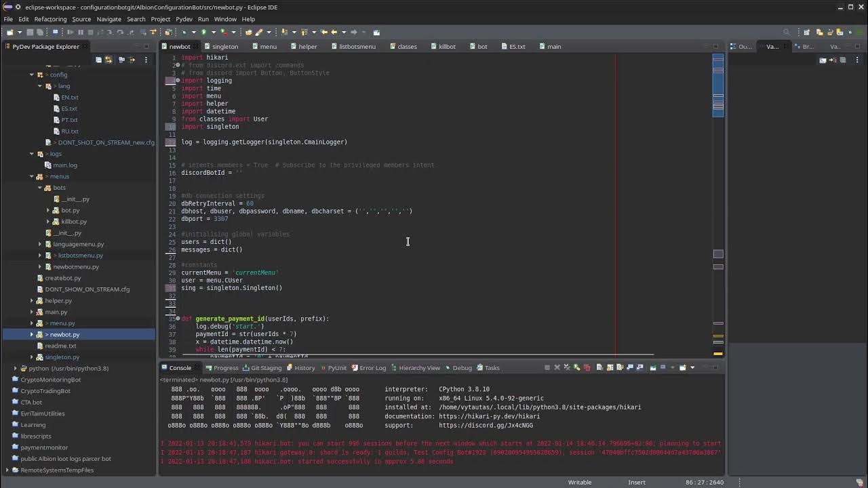Click the Open Perspective icon

(808, 32)
